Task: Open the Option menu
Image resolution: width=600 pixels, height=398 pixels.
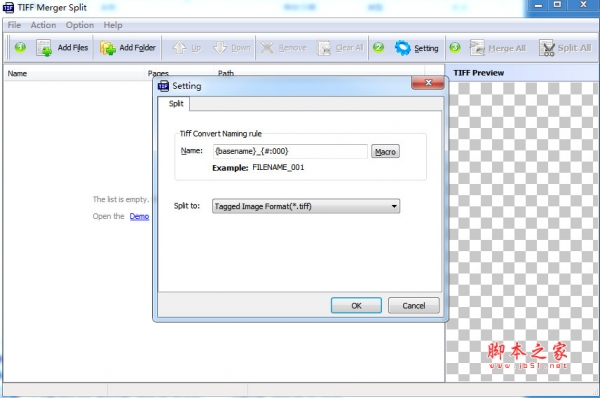Action: click(x=80, y=25)
